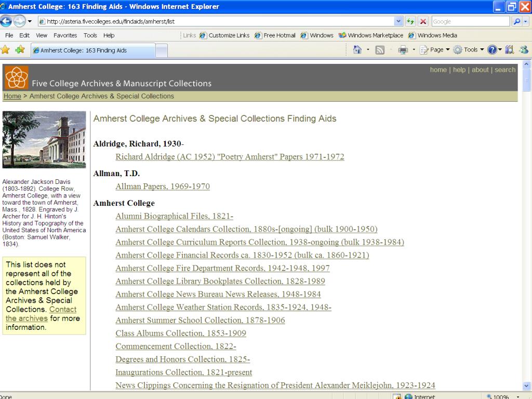This screenshot has width=532, height=399.
Task: Click the vertical scrollbar down arrow
Action: tap(526, 386)
